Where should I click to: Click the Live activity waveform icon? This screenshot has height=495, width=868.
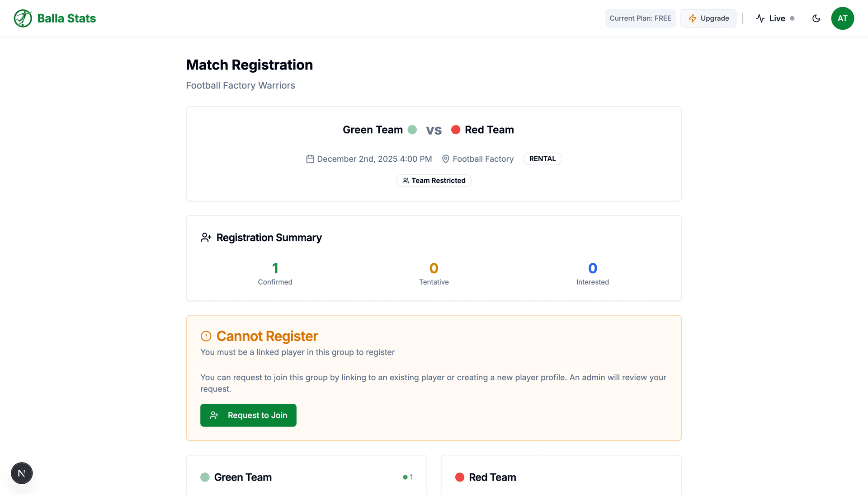760,18
